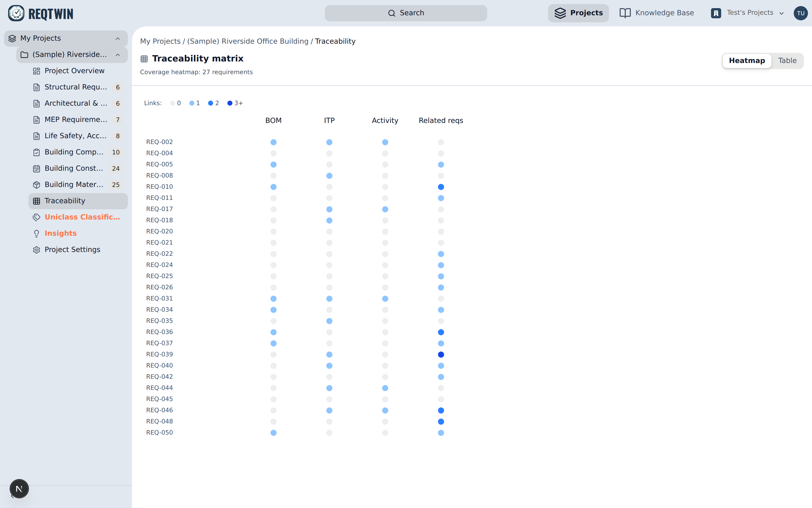Click the REQ-031 row label

[x=159, y=298]
